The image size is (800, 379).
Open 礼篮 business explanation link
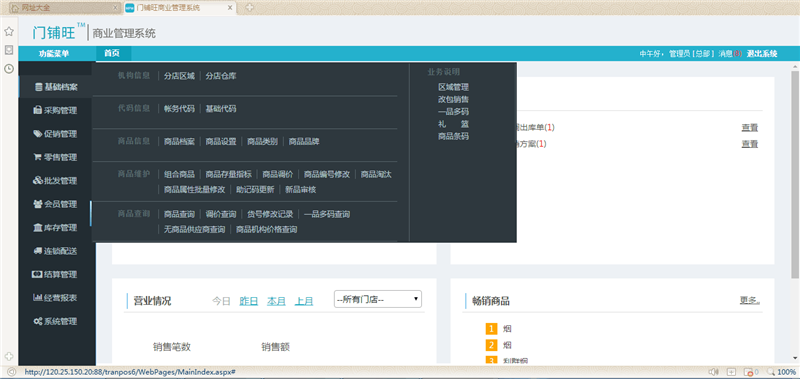[453, 124]
